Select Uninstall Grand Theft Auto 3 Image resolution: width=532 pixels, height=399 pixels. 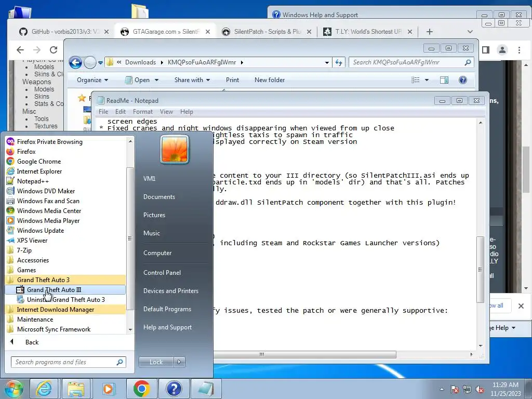pyautogui.click(x=66, y=299)
